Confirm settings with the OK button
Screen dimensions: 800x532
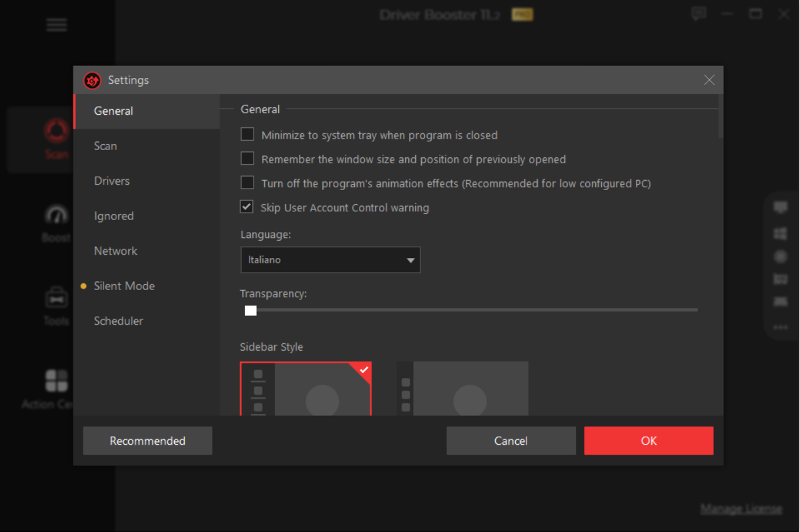(649, 441)
